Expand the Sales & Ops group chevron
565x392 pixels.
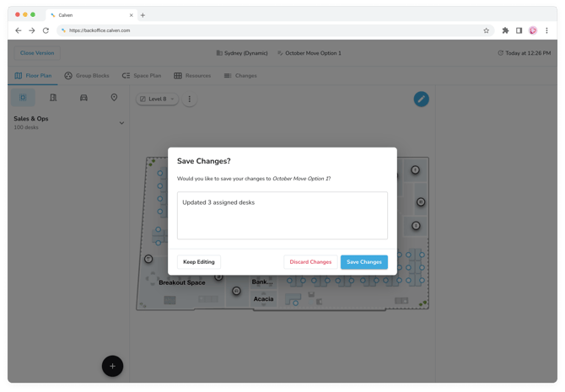121,123
